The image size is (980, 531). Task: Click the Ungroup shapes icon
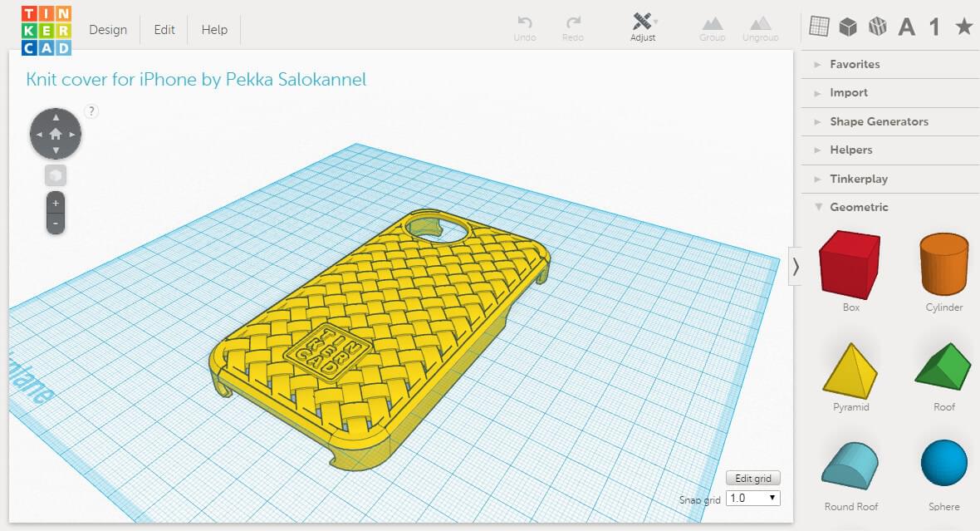click(760, 23)
